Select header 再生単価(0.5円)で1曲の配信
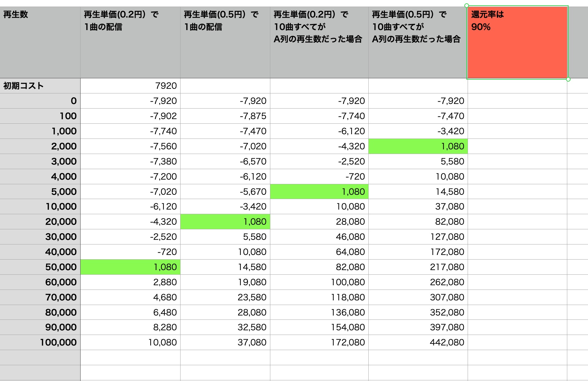The image size is (588, 381). [225, 43]
